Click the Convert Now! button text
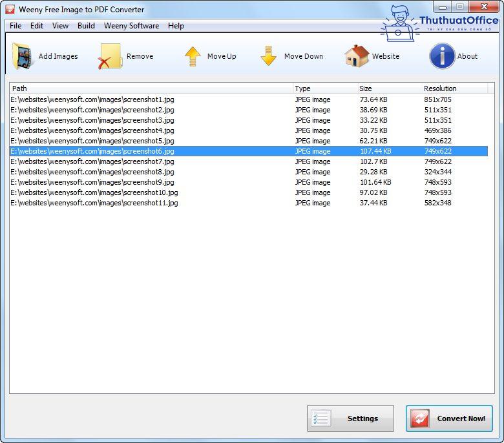The height and width of the screenshot is (443, 504). [x=461, y=418]
